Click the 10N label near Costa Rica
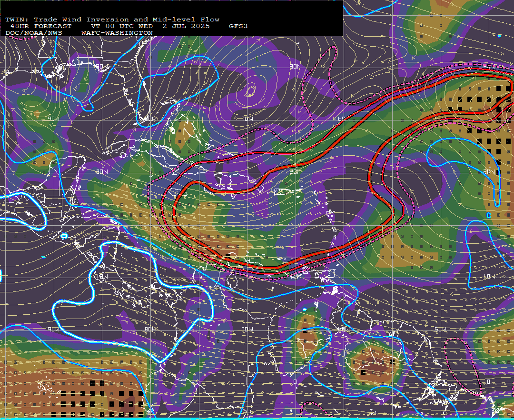Screen dimensions: 514x420 coord(102,276)
